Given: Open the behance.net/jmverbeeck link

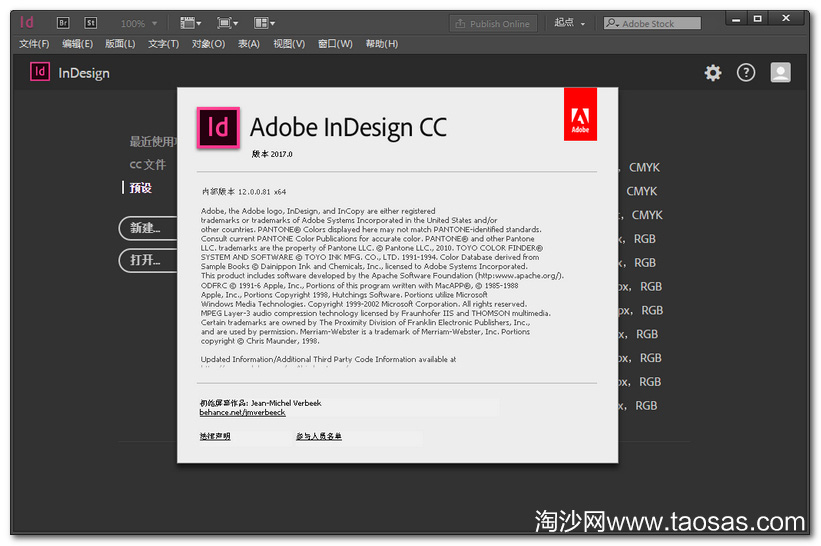Looking at the screenshot, I should click(242, 413).
